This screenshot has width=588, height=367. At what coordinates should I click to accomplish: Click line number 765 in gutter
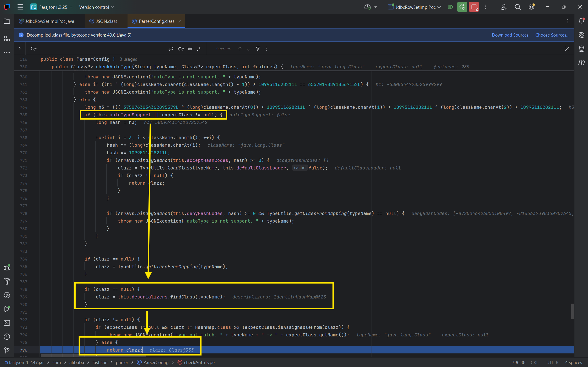(23, 115)
